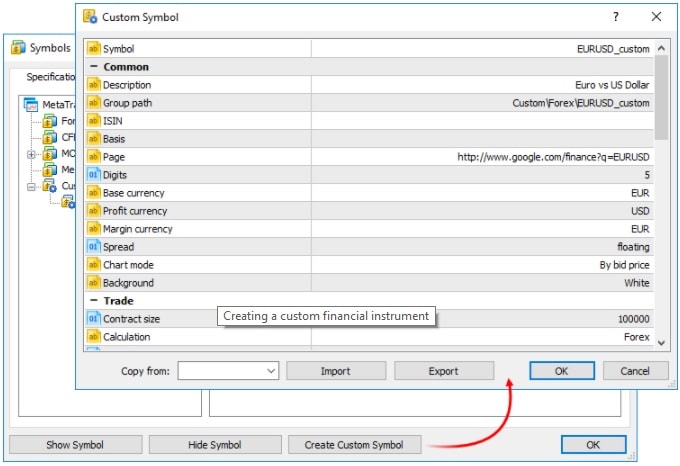Collapse the Custom tree node
Screen dimensions: 680x466
click(31, 187)
